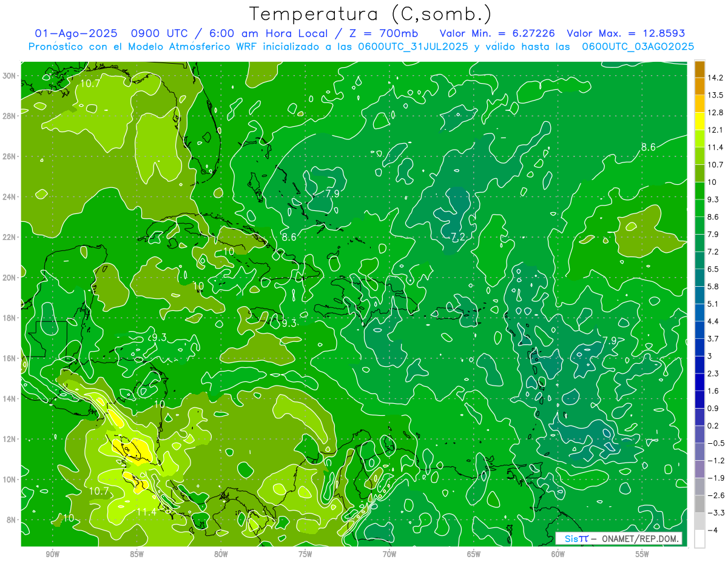
Task: Pick the yellow swatch between 12.1 and 12.8
Action: 699,121
